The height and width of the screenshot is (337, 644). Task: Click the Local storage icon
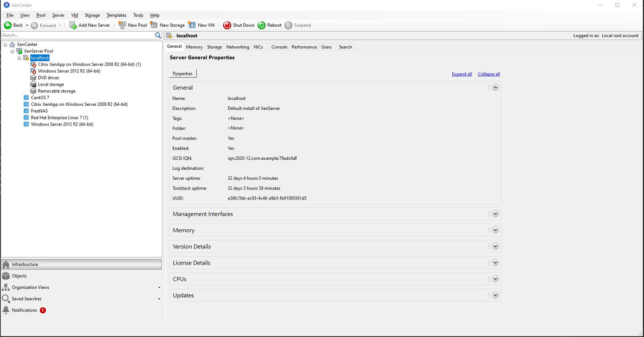(33, 84)
